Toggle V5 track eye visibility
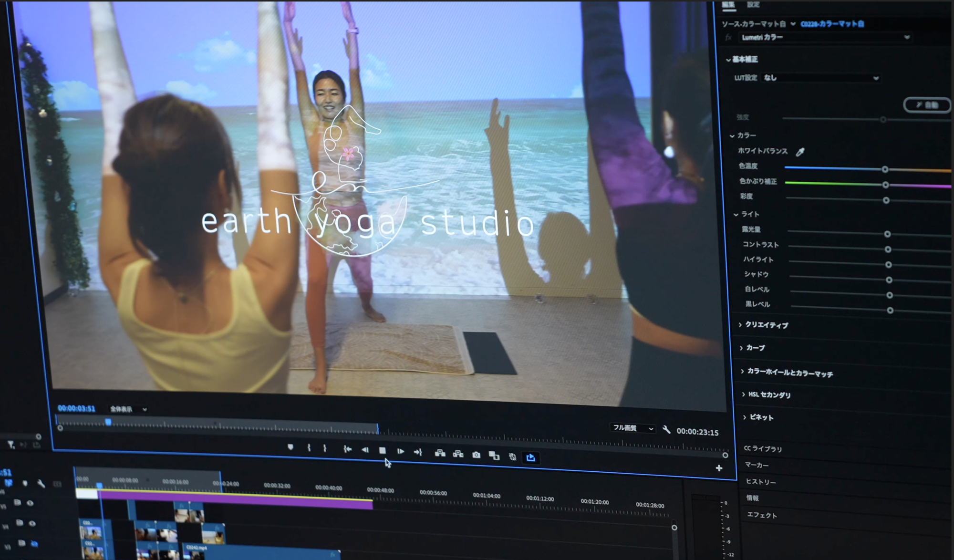Image resolution: width=954 pixels, height=560 pixels. tap(30, 503)
